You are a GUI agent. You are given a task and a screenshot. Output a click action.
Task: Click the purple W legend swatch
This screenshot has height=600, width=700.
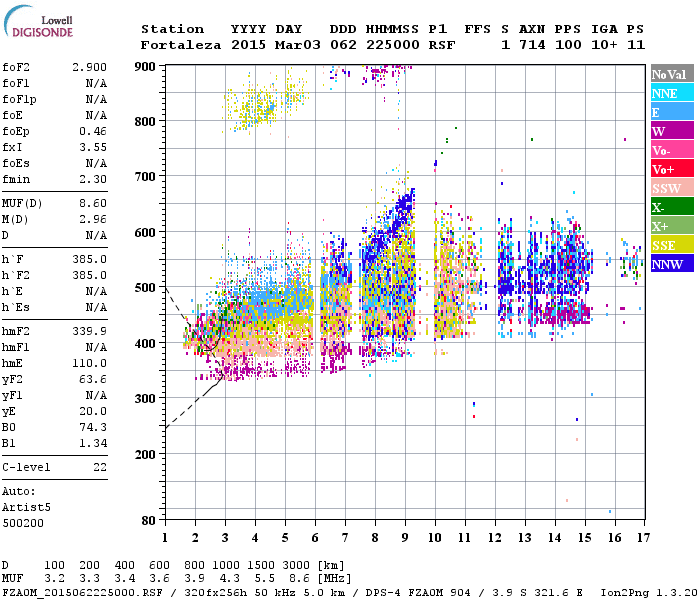671,131
